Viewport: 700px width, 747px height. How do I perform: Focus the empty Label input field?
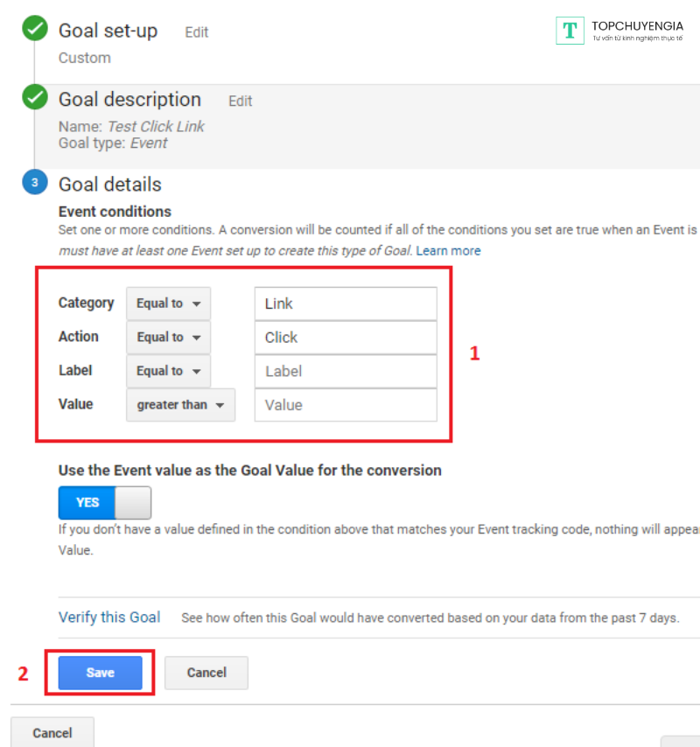tap(346, 371)
